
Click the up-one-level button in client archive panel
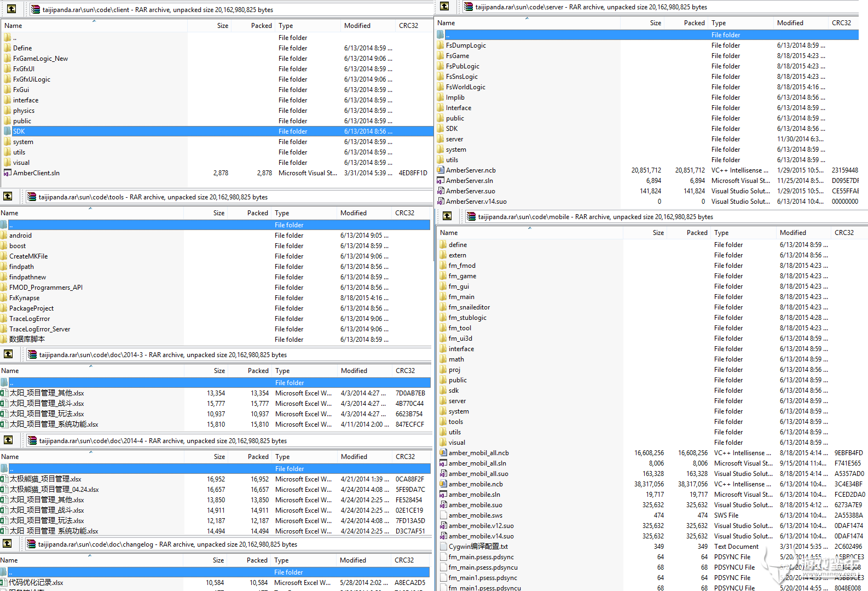coord(11,9)
